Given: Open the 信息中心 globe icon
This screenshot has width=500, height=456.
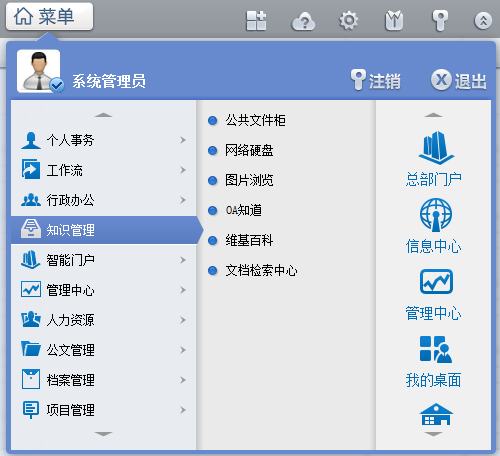Looking at the screenshot, I should click(x=436, y=215).
